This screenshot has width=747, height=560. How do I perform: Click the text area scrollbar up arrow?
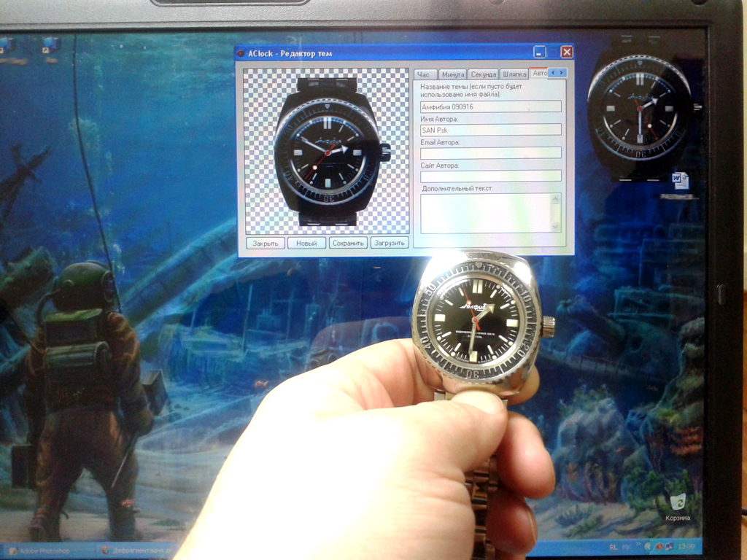(555, 199)
